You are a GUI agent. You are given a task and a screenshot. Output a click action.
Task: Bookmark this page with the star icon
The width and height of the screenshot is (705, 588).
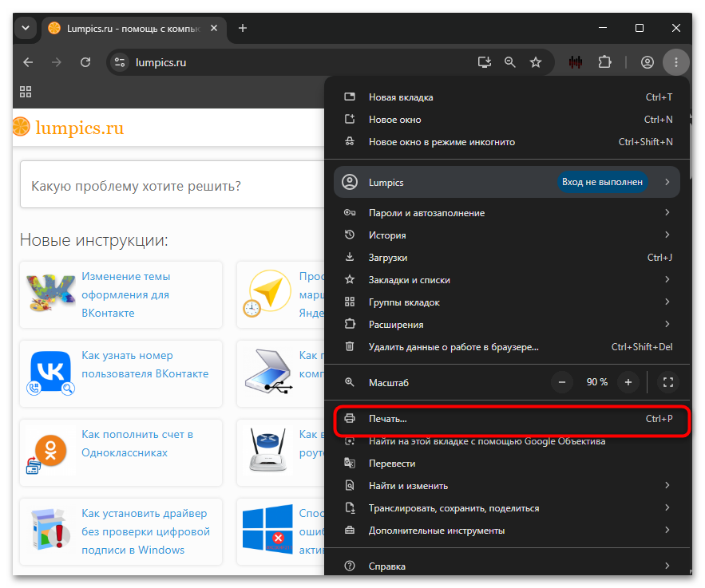[536, 62]
